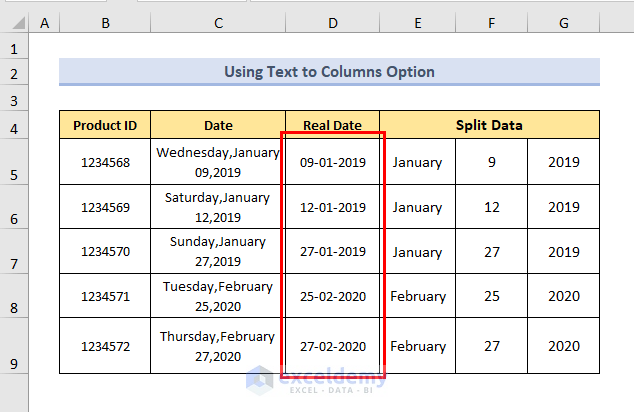Click the Split Data merged header
Screen dimensions: 634x412
coord(489,125)
